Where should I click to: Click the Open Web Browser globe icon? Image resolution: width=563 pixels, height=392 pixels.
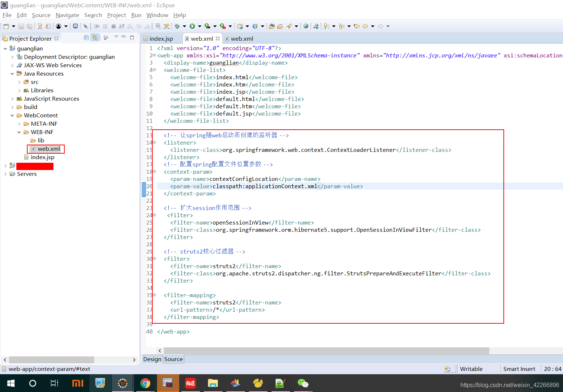pyautogui.click(x=306, y=26)
